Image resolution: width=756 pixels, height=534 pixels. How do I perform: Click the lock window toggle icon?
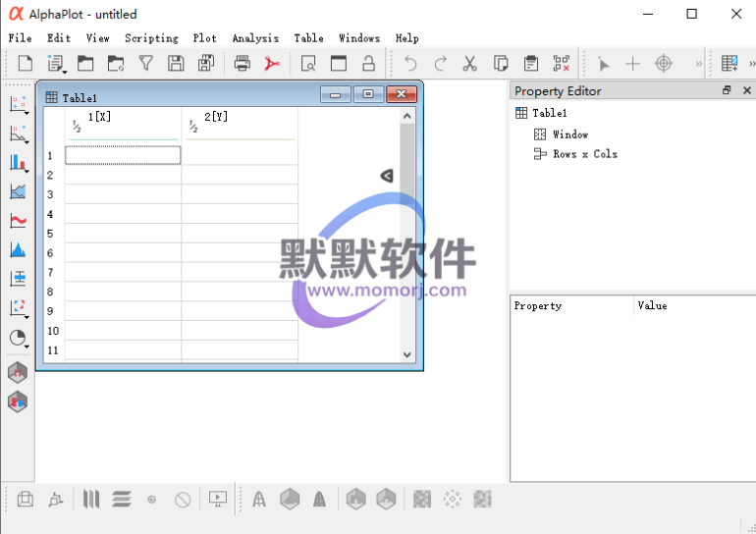[x=368, y=64]
